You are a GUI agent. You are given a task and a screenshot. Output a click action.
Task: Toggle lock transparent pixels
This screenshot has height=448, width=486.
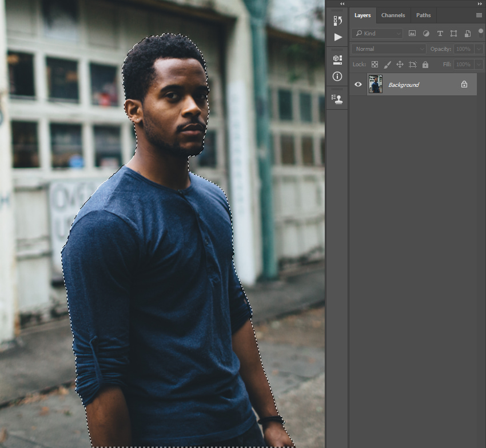pyautogui.click(x=375, y=65)
